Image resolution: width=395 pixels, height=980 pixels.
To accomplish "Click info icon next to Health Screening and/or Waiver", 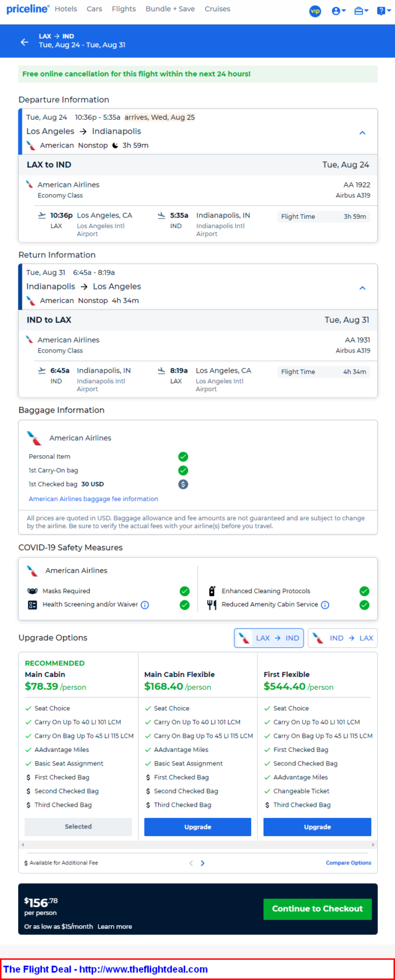I will [145, 605].
